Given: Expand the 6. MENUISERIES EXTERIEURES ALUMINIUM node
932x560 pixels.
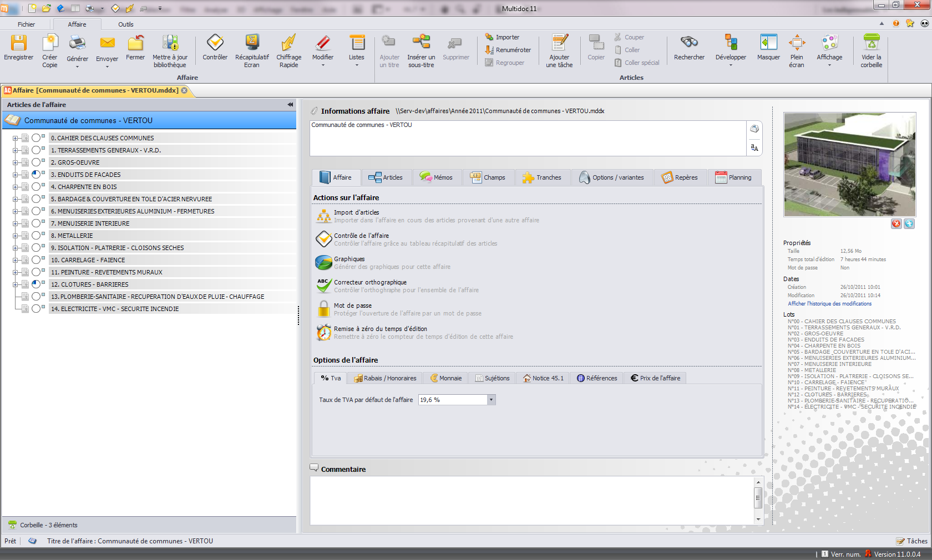Looking at the screenshot, I should [16, 211].
